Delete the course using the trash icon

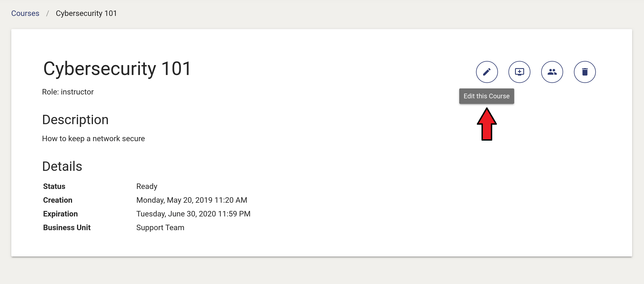[585, 72]
